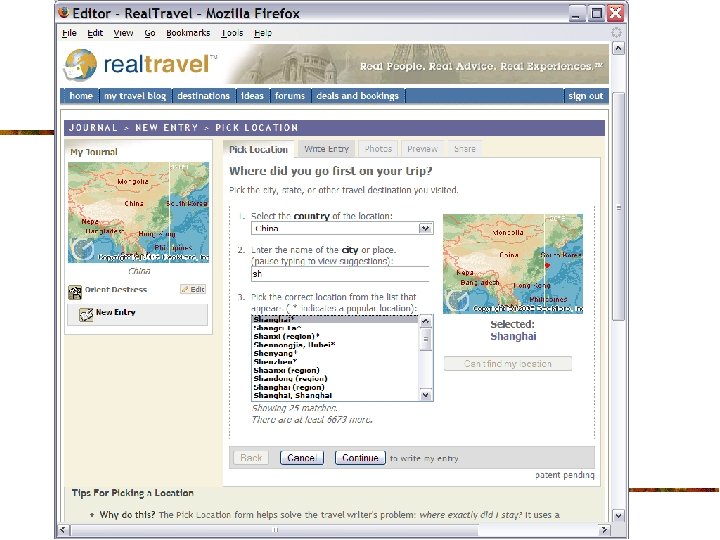Click the Firefox icon in the title bar

pyautogui.click(x=64, y=13)
